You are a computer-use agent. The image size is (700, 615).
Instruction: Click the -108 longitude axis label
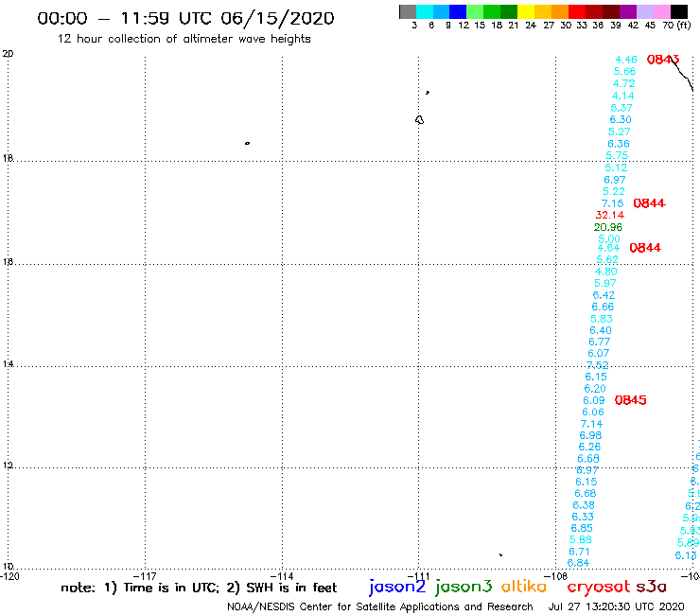[x=556, y=576]
